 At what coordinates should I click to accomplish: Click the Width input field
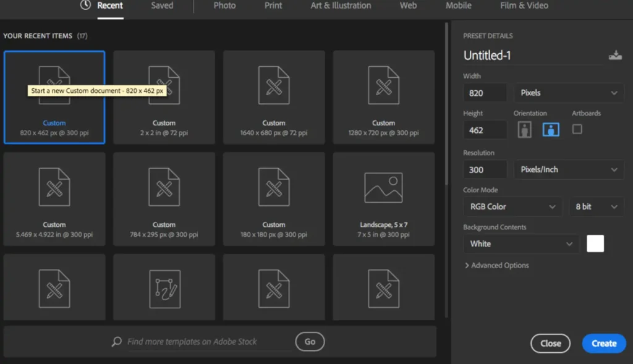coord(485,93)
